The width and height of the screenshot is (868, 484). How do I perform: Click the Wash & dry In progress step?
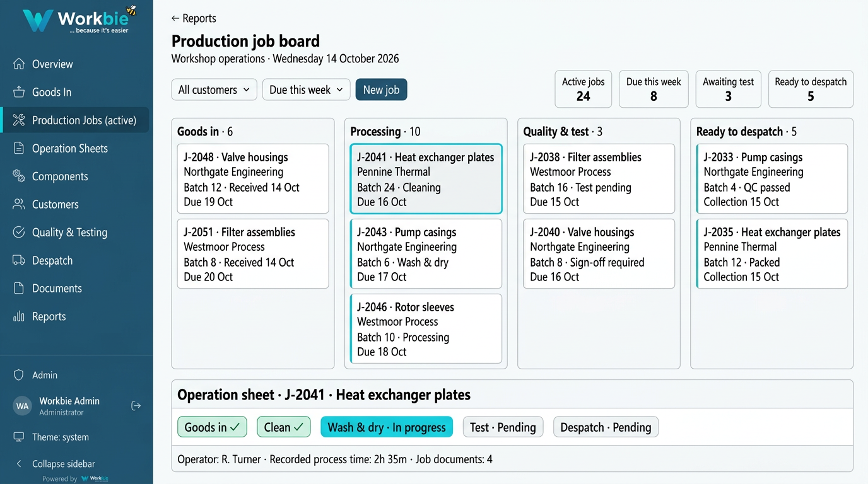[387, 427]
